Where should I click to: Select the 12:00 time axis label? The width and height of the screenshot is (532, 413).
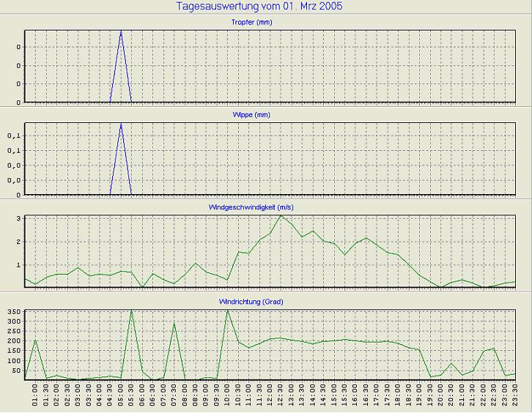coord(270,396)
